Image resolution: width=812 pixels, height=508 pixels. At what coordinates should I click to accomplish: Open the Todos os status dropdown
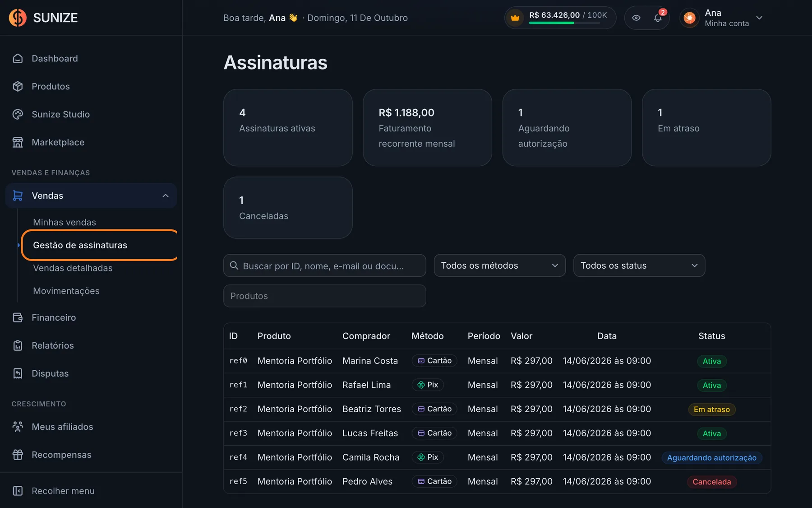(639, 266)
